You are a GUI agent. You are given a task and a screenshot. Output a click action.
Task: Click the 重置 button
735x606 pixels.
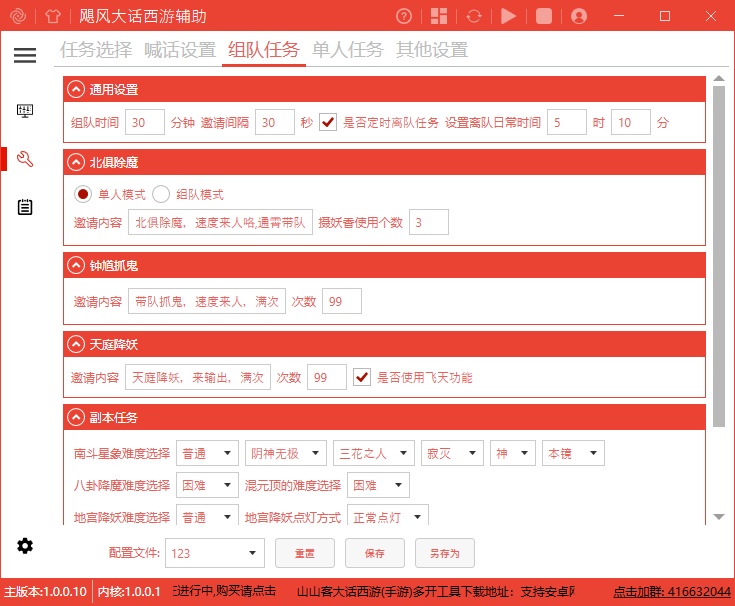pos(305,553)
